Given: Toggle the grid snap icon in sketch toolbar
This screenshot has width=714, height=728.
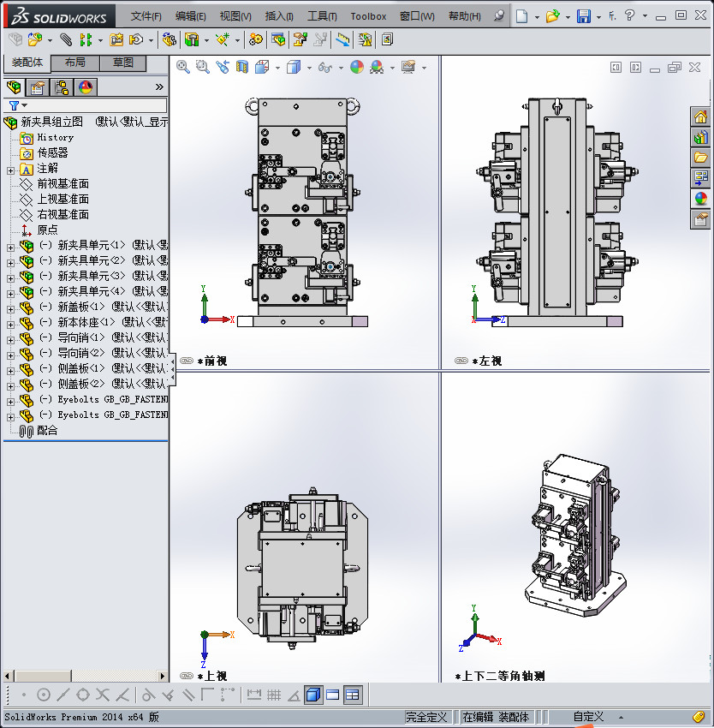Looking at the screenshot, I should pyautogui.click(x=274, y=695).
